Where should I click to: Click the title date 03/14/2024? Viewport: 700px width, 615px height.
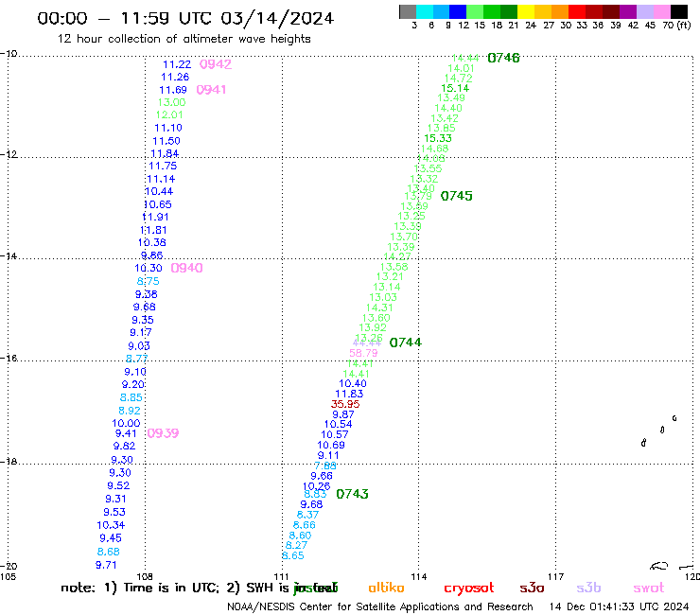(x=277, y=18)
